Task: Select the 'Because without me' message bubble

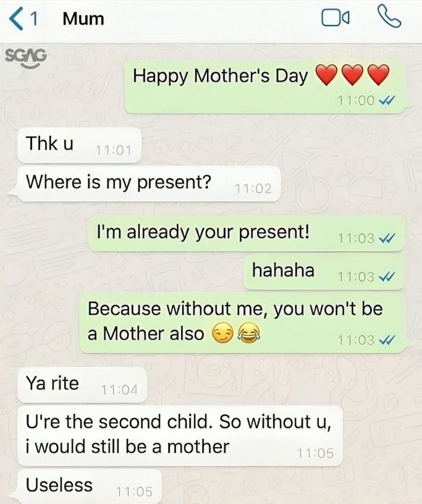Action: tap(243, 323)
